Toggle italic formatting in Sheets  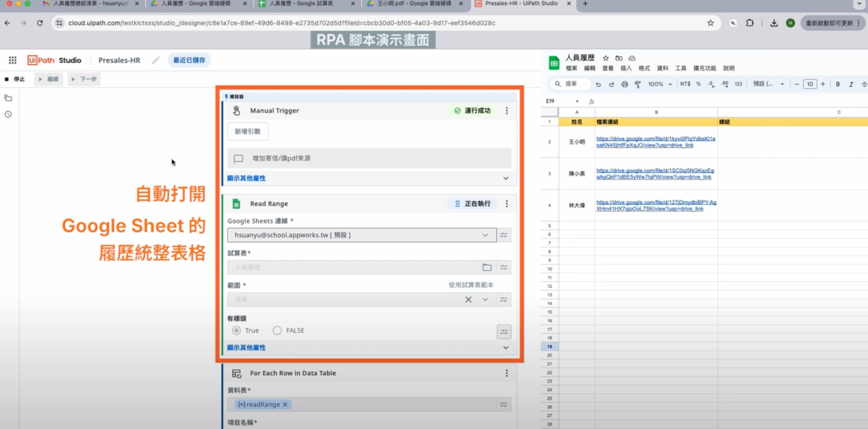coord(851,84)
